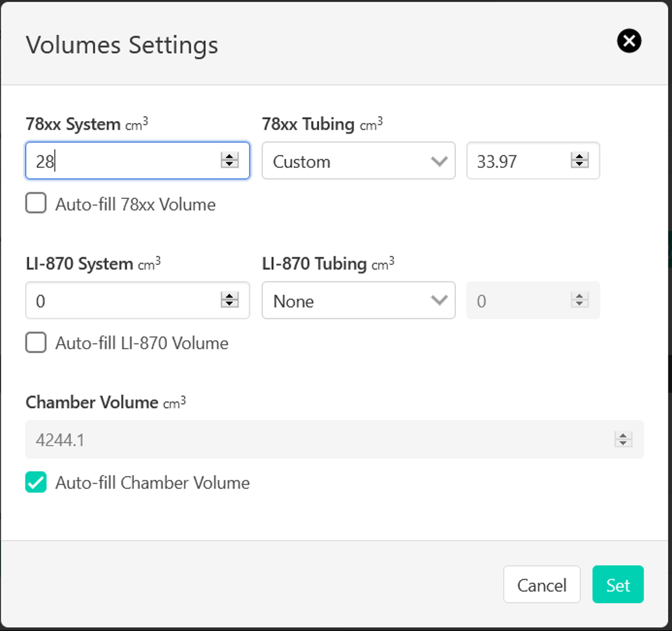Click the LI-870 System label
The width and height of the screenshot is (672, 631).
(x=93, y=264)
